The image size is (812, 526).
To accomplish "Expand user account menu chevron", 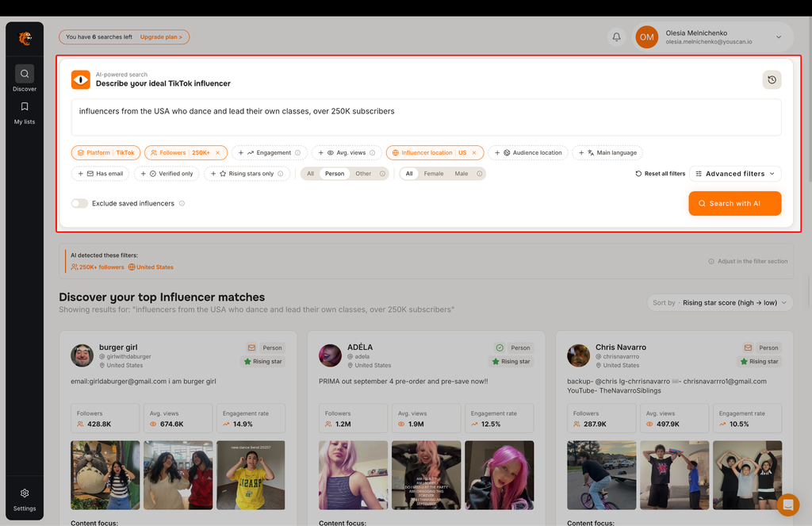I will [779, 36].
